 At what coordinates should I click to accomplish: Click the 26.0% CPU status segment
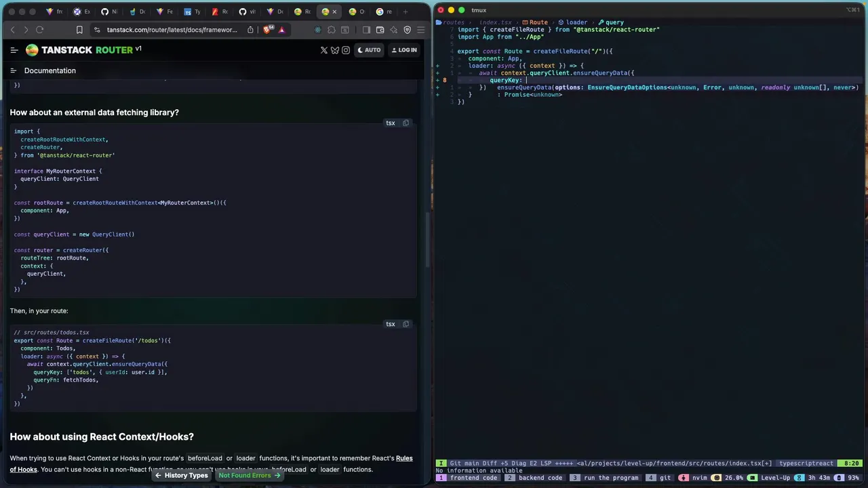coord(728,478)
